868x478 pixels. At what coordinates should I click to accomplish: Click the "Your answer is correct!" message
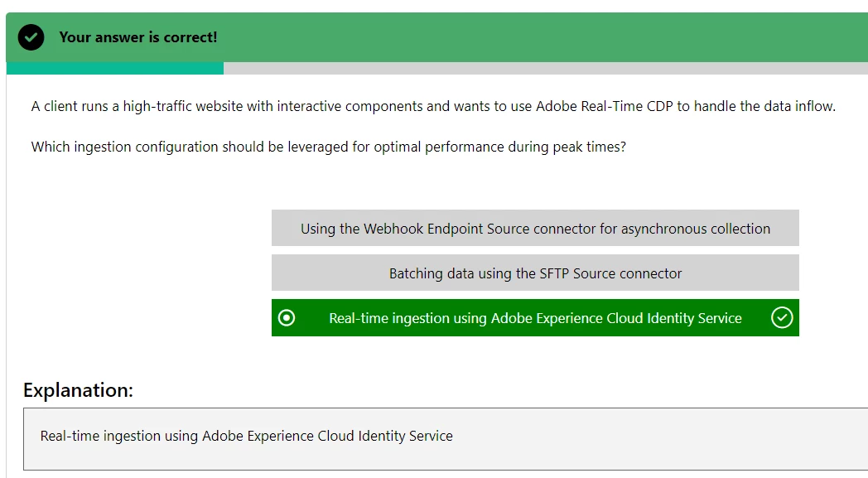(x=138, y=37)
